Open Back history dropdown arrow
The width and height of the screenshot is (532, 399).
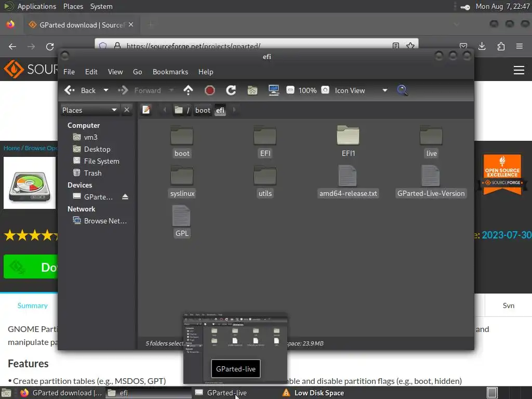click(106, 90)
